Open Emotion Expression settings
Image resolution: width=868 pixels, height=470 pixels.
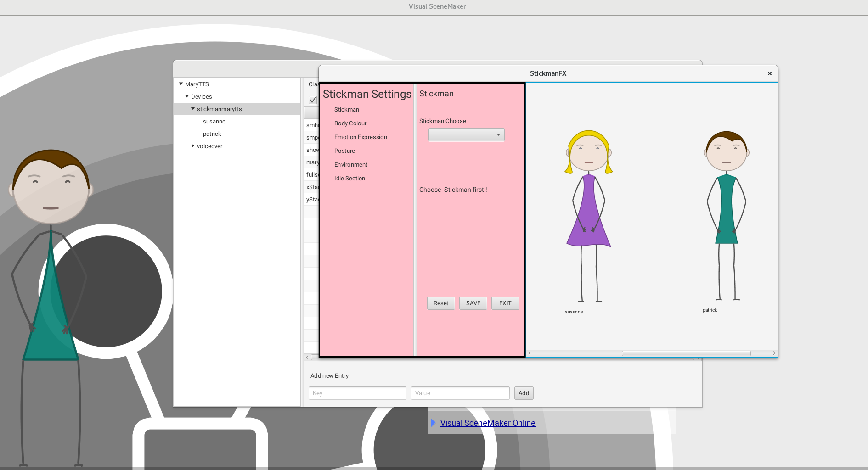pos(360,137)
